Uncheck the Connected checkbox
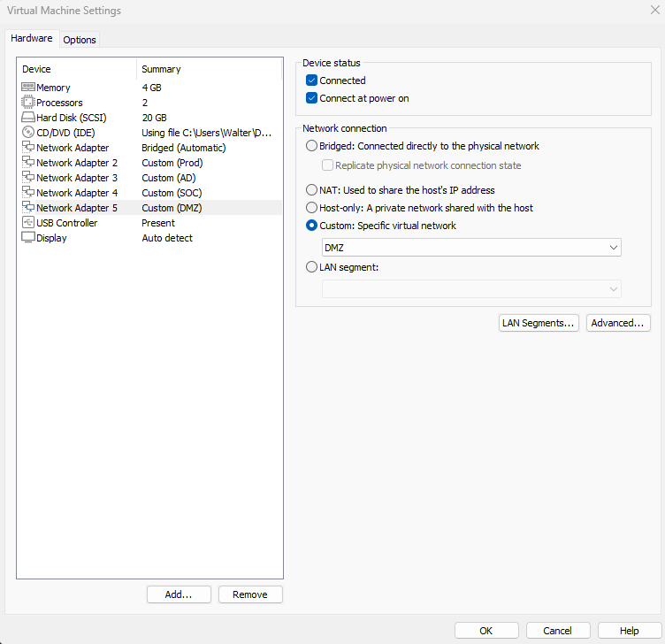This screenshot has width=665, height=644. pos(311,80)
